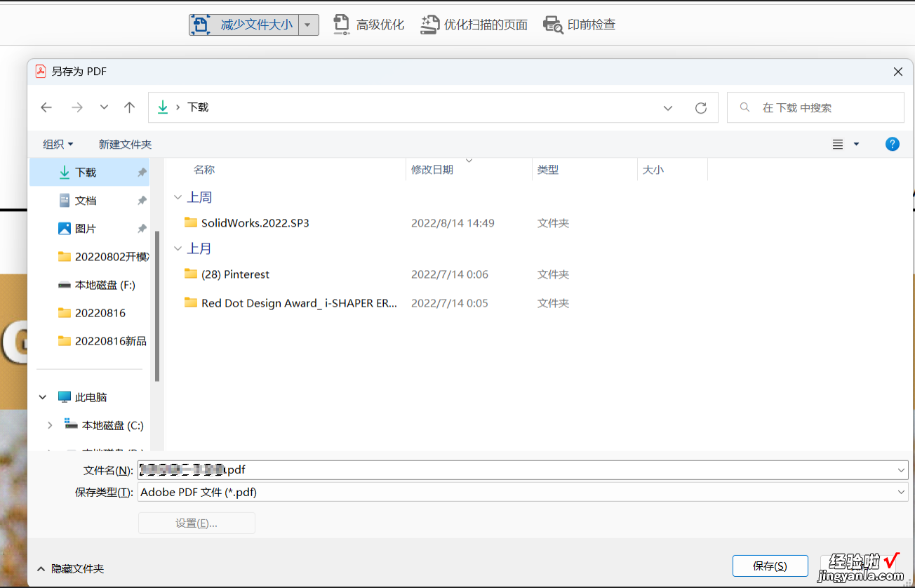Viewport: 915px width, 588px height.
Task: Expand 本地磁盘 (C:) tree node
Action: pyautogui.click(x=50, y=425)
